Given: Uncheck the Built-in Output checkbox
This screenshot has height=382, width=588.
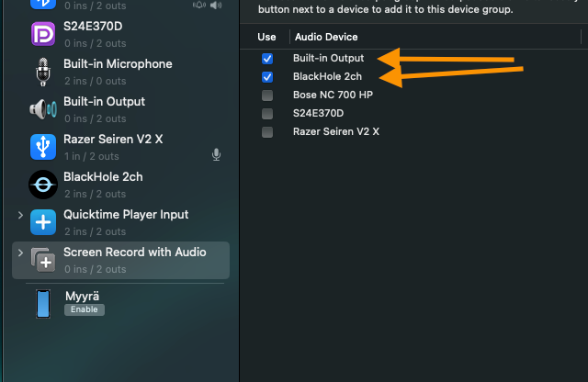Looking at the screenshot, I should [267, 59].
